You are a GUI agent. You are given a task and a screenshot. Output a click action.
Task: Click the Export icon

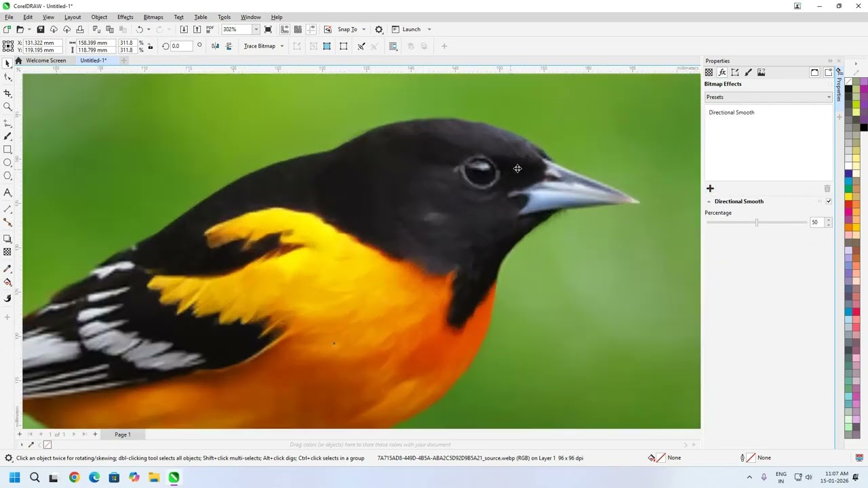point(197,29)
